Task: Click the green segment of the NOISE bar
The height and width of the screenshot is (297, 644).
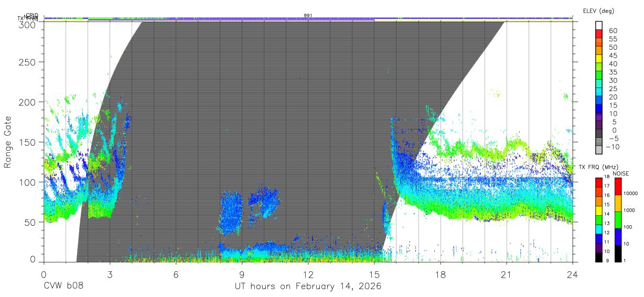Action: tap(618, 220)
